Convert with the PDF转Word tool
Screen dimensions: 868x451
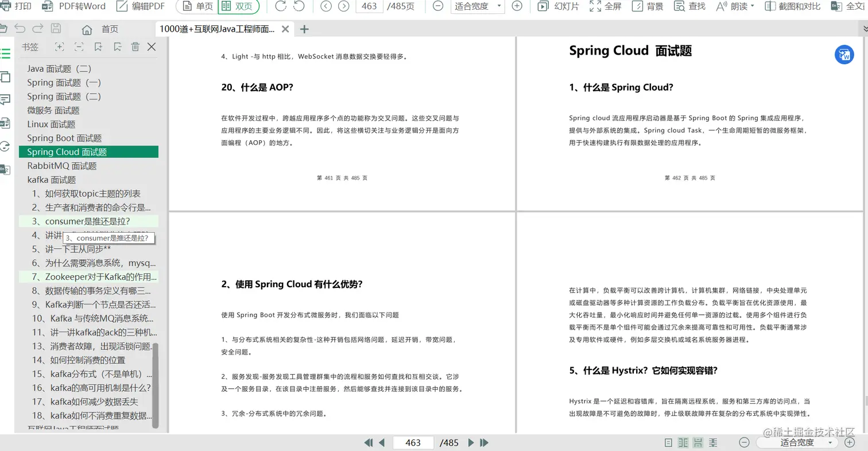pyautogui.click(x=74, y=6)
